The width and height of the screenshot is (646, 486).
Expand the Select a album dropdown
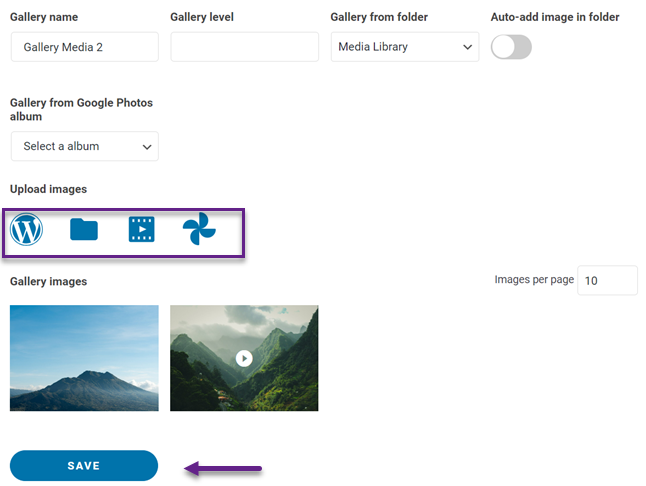pos(84,146)
